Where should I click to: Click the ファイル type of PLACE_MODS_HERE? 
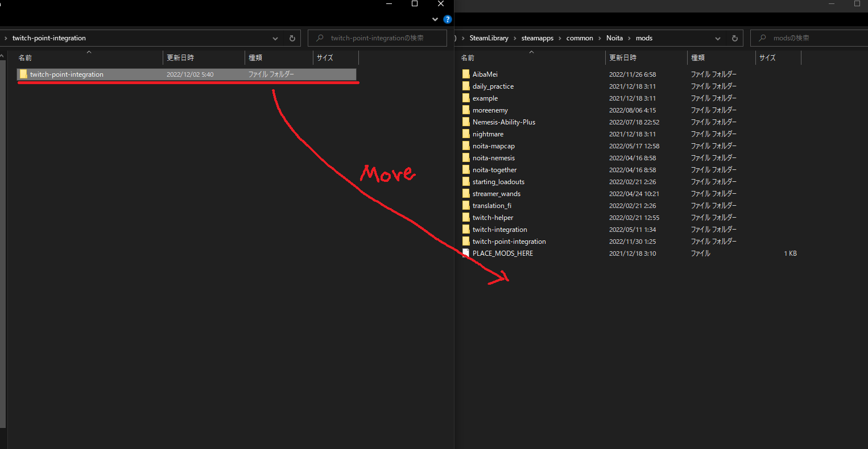[x=701, y=253]
